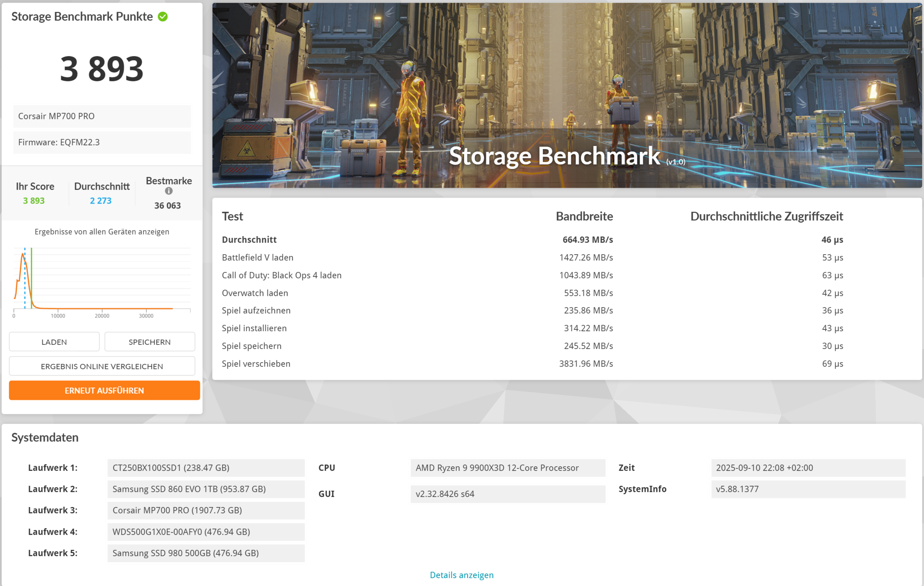Click the Firmware EQFM22.3 field
The width and height of the screenshot is (924, 586).
pyautogui.click(x=102, y=142)
